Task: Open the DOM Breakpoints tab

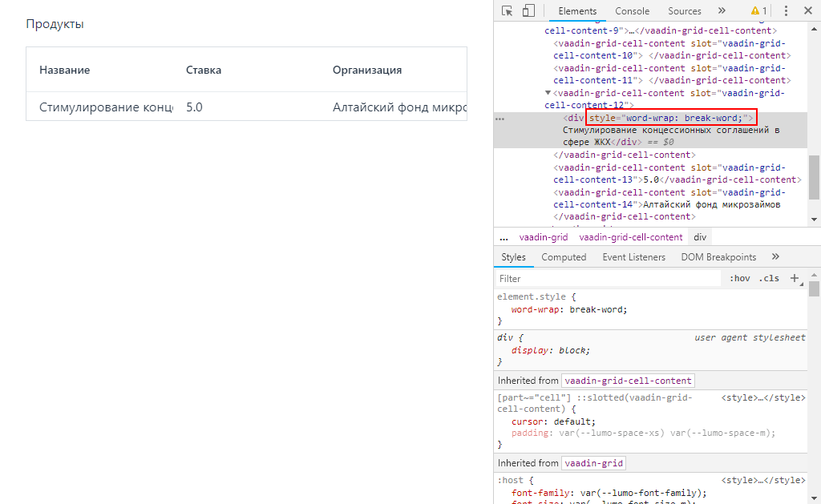Action: pyautogui.click(x=718, y=257)
